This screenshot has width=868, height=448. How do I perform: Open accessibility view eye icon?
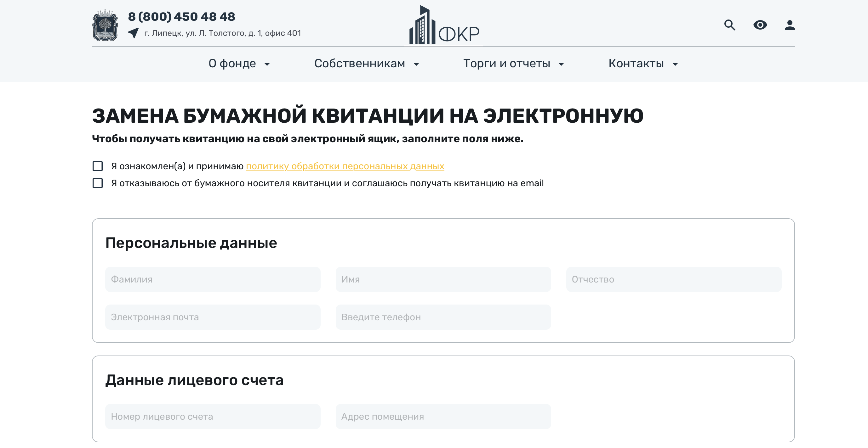[760, 25]
